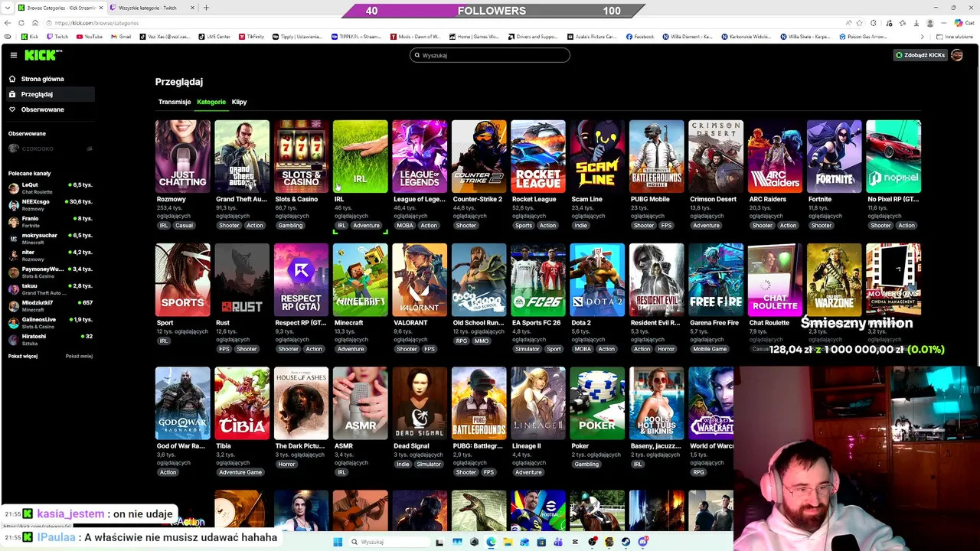Viewport: 980px width, 551px height.
Task: Click the Gambling tag under Slots & Casino
Action: pos(290,226)
